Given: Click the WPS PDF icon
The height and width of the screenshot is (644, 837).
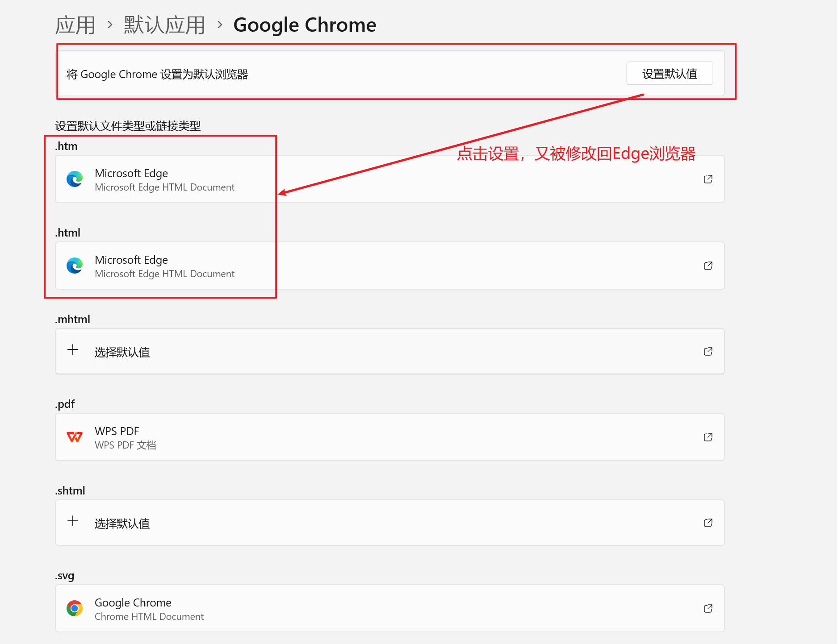Looking at the screenshot, I should click(x=75, y=437).
